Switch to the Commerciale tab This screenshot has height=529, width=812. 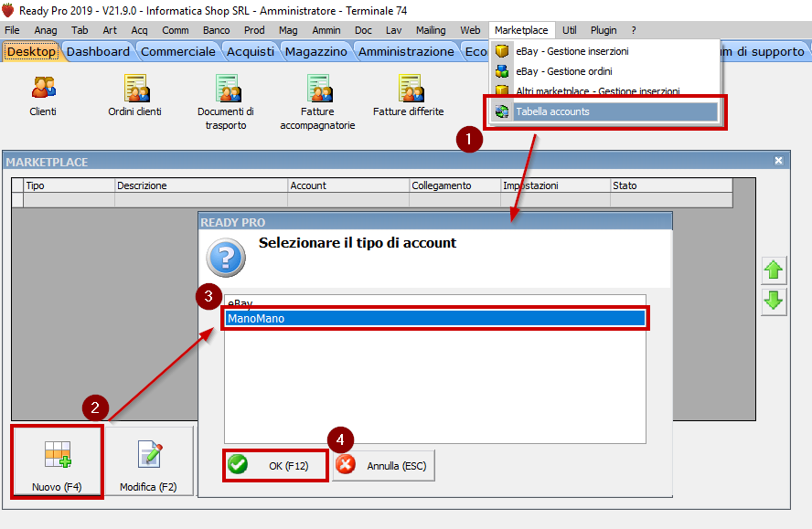[x=178, y=52]
